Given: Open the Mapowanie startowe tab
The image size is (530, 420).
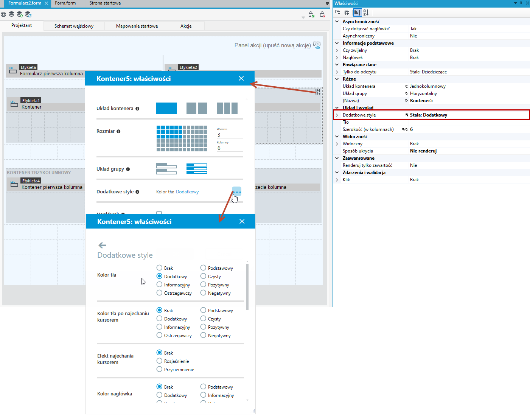Looking at the screenshot, I should [x=137, y=26].
